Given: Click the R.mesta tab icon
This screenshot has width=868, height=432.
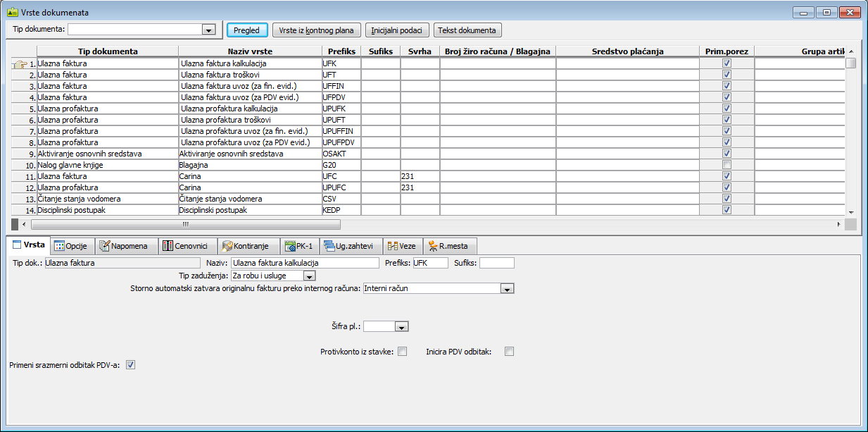Looking at the screenshot, I should [432, 246].
